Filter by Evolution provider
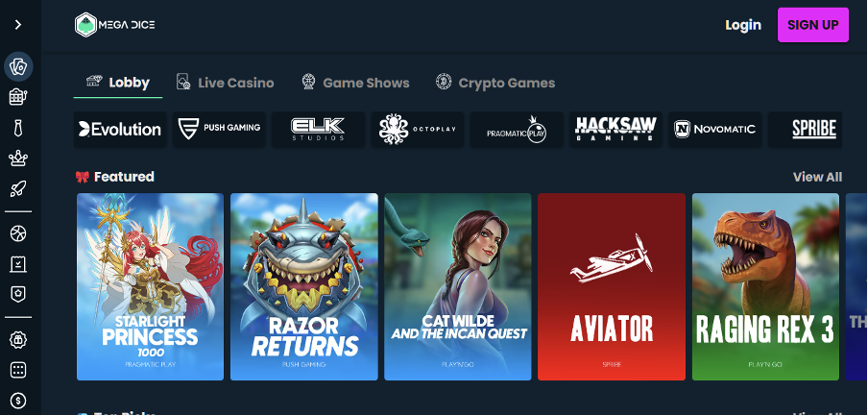 point(120,129)
